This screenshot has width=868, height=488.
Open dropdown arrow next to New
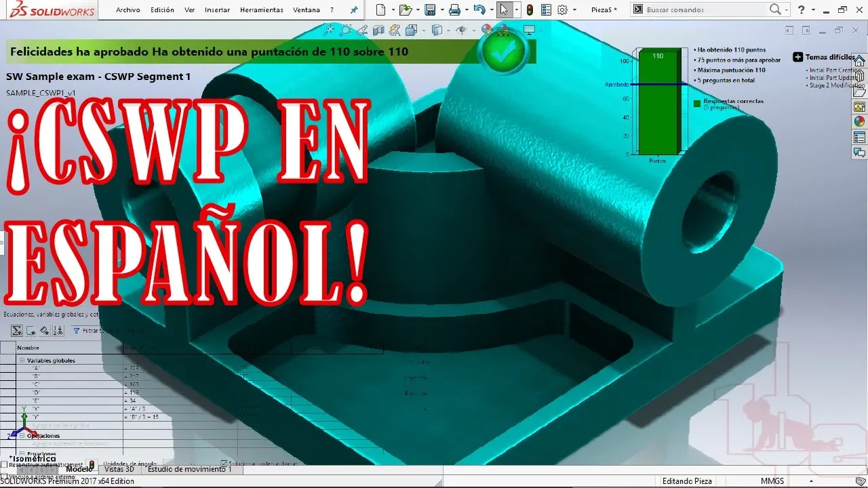[392, 10]
